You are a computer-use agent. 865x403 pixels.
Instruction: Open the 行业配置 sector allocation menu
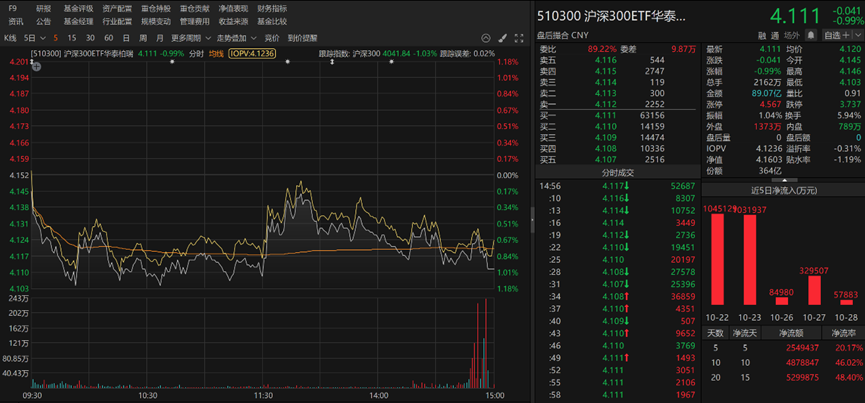point(118,22)
